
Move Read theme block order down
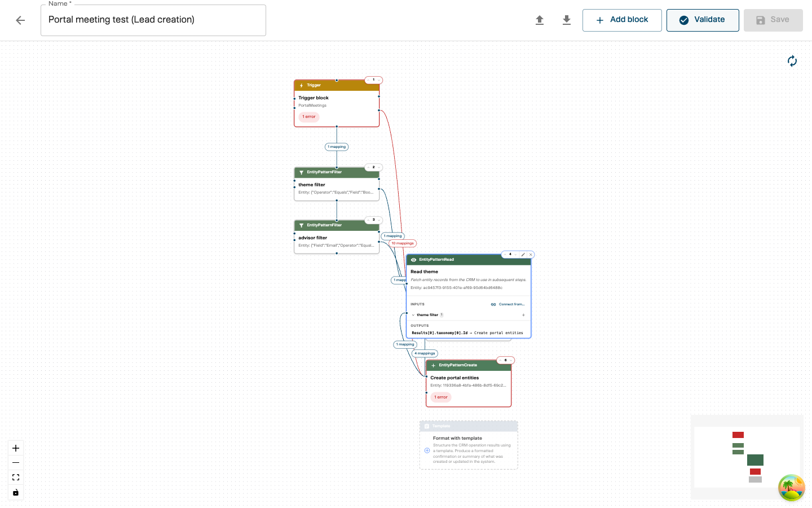515,255
